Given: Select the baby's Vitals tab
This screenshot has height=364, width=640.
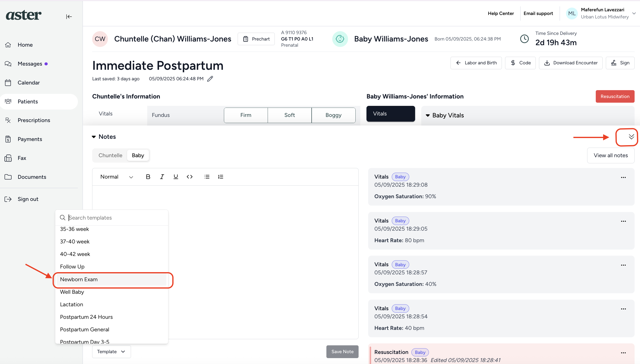Looking at the screenshot, I should (x=390, y=113).
